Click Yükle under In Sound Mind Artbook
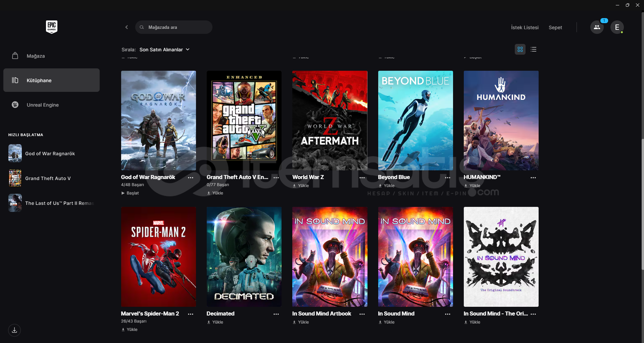This screenshot has width=644, height=343. tap(301, 322)
